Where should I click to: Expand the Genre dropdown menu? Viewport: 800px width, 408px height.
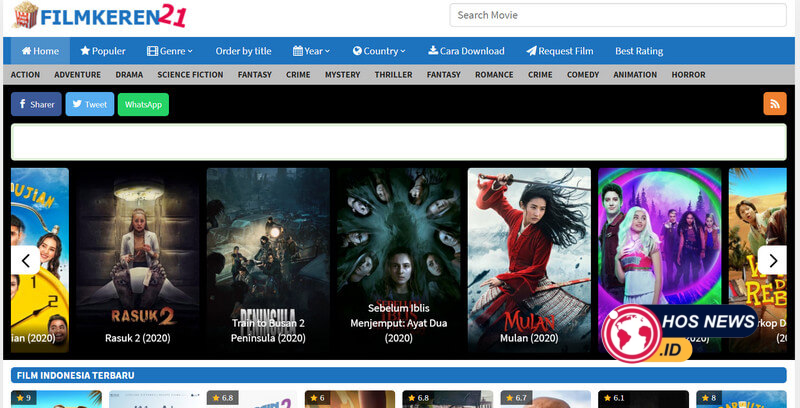tap(170, 51)
